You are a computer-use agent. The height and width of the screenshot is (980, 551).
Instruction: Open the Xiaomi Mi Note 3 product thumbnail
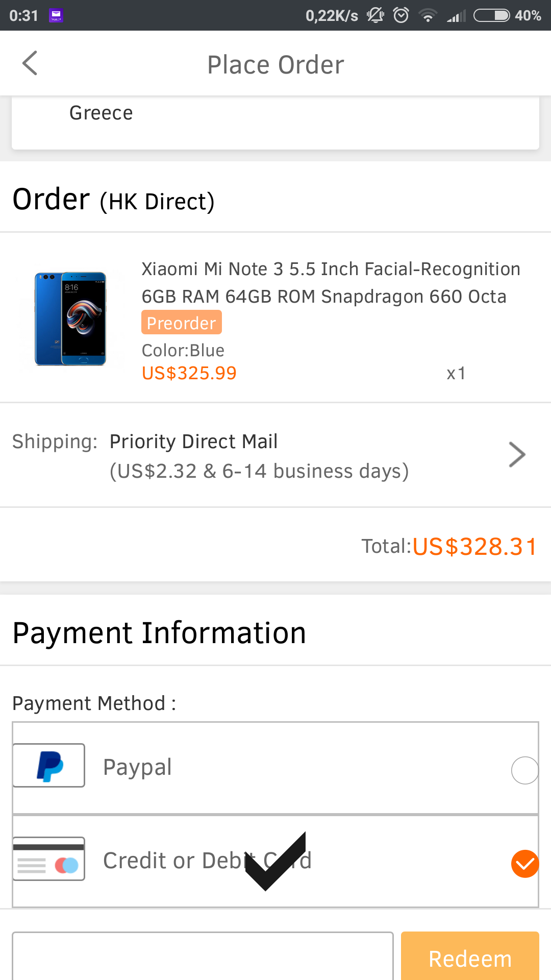pos(70,319)
